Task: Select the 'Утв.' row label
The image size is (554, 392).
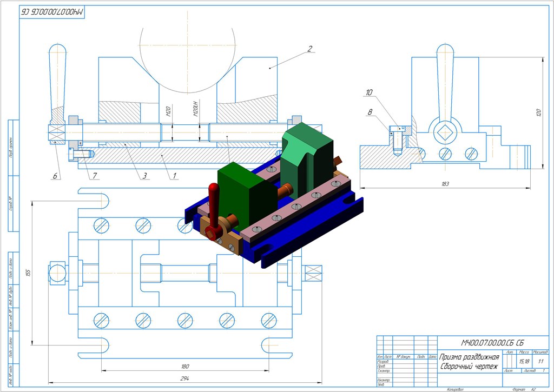Action: pyautogui.click(x=381, y=384)
